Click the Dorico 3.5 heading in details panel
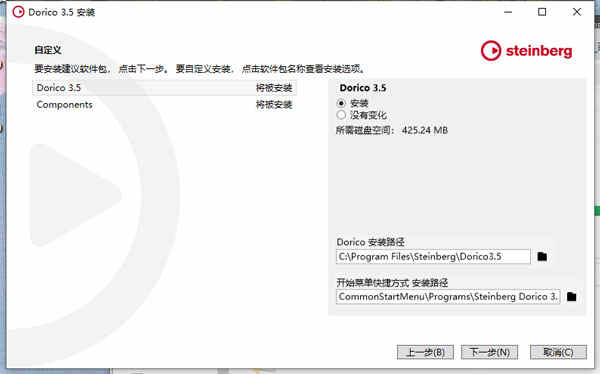 tap(363, 88)
